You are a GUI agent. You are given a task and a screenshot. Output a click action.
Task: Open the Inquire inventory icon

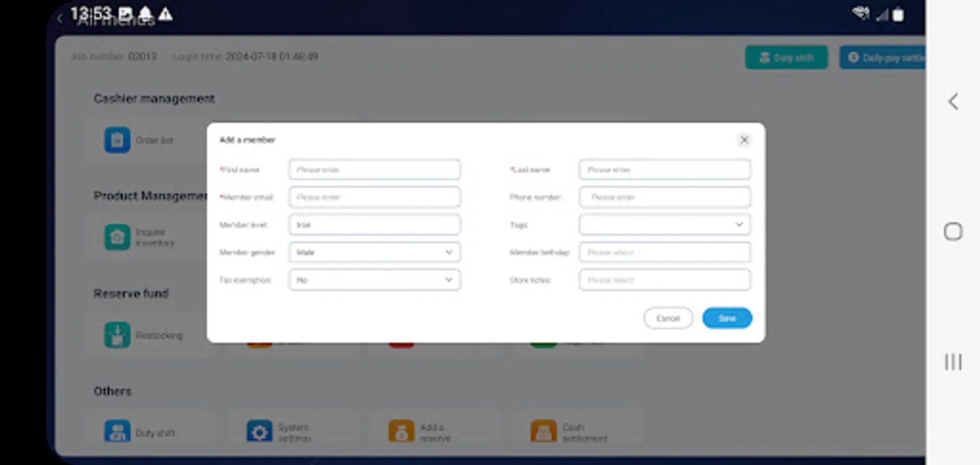117,237
